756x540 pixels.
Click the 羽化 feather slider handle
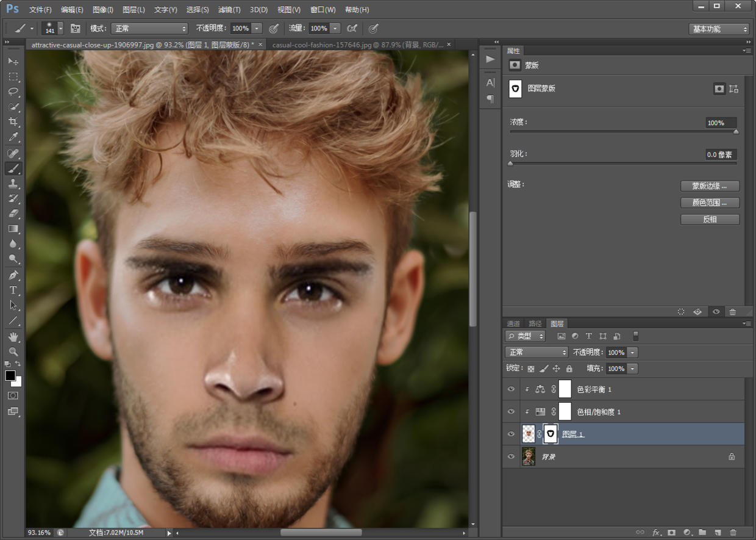click(x=511, y=164)
